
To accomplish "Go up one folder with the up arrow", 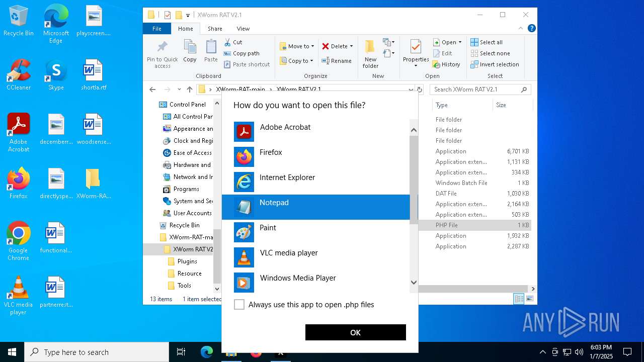I will pos(190,89).
